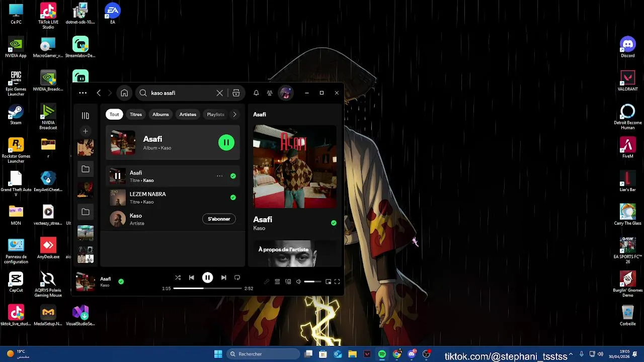
Task: Open Spotify's three-dots main menu
Action: (x=83, y=93)
